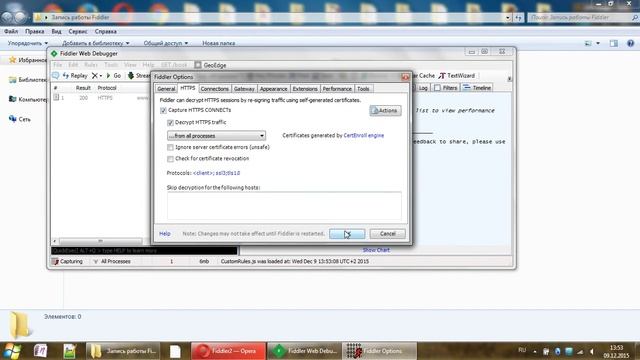
Task: Open the Упорядочить dropdown in Explorer
Action: pyautogui.click(x=28, y=43)
